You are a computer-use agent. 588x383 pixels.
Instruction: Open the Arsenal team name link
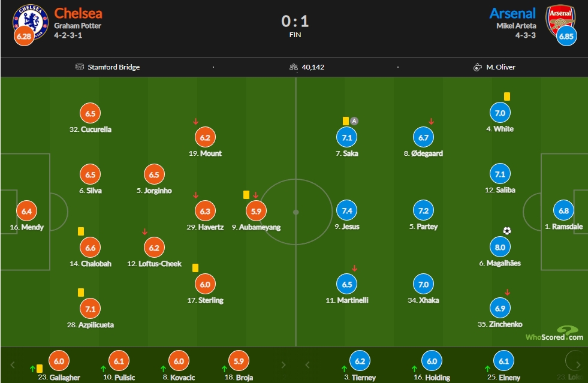click(x=512, y=13)
